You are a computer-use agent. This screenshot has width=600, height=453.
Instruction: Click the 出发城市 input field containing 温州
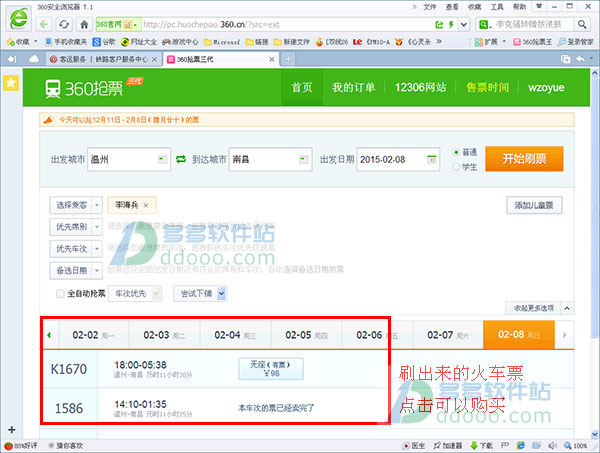click(x=129, y=159)
